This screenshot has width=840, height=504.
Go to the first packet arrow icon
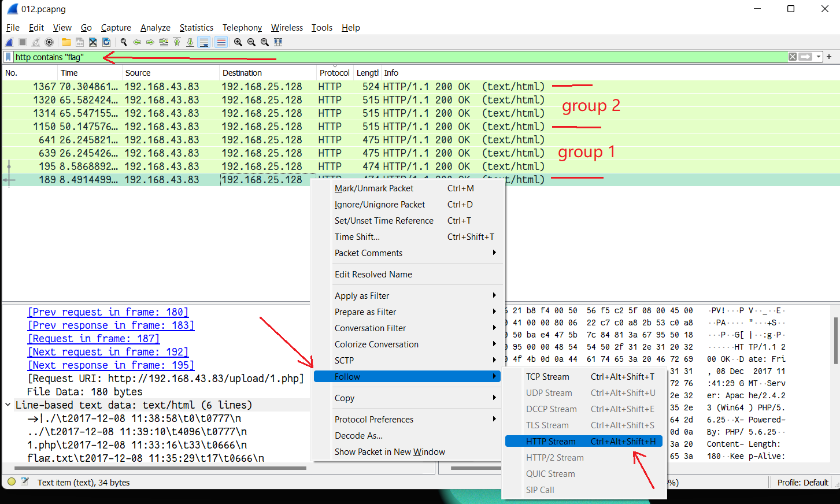(177, 42)
